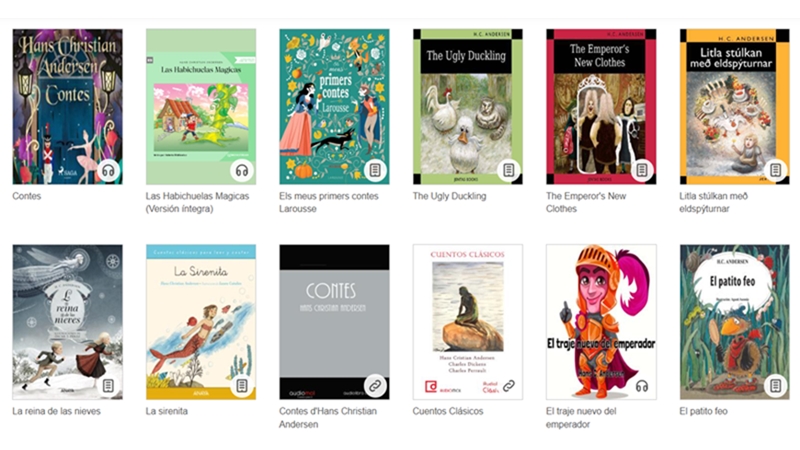Click ebook icon on Litla stúlkan cover

tap(776, 170)
